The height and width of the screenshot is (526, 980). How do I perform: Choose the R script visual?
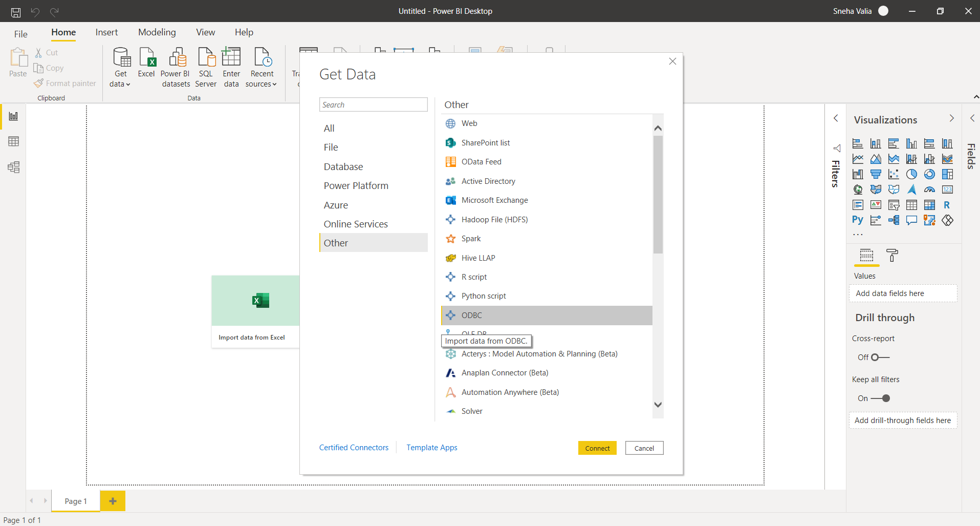pos(947,205)
